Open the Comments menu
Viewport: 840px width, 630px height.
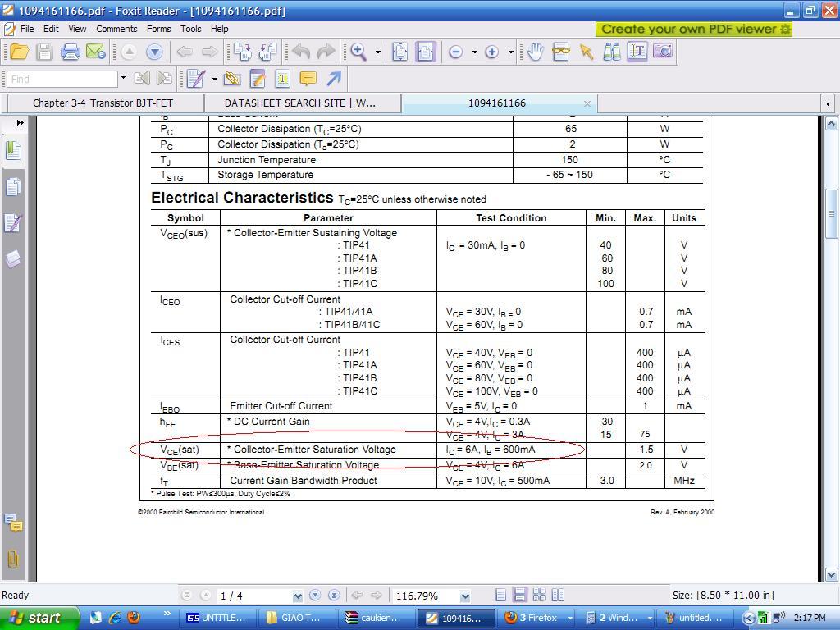click(x=116, y=29)
